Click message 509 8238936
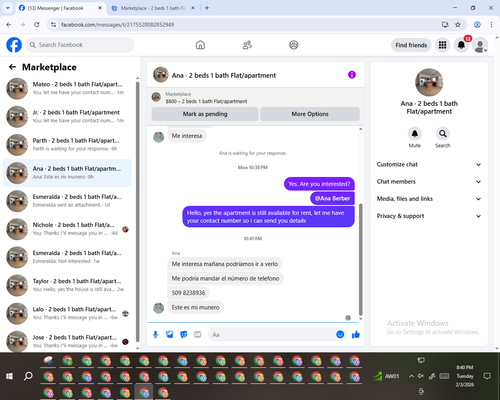This screenshot has width=500, height=400. tap(188, 293)
